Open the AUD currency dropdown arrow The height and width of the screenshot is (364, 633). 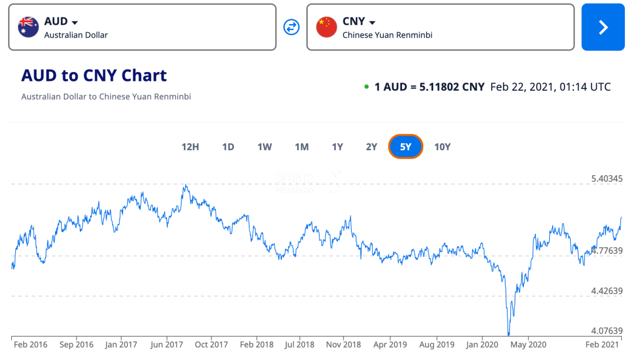pos(74,22)
